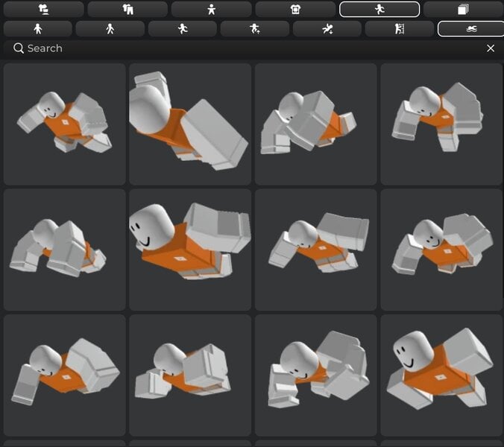
Task: Pick the first swim thumbnail in the bottom full row
Action: [65, 375]
